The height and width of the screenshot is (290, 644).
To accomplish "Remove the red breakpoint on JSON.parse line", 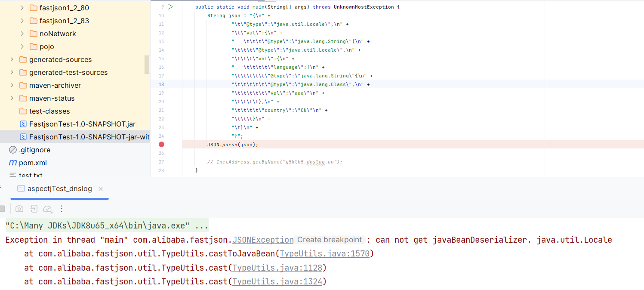I will pos(162,145).
